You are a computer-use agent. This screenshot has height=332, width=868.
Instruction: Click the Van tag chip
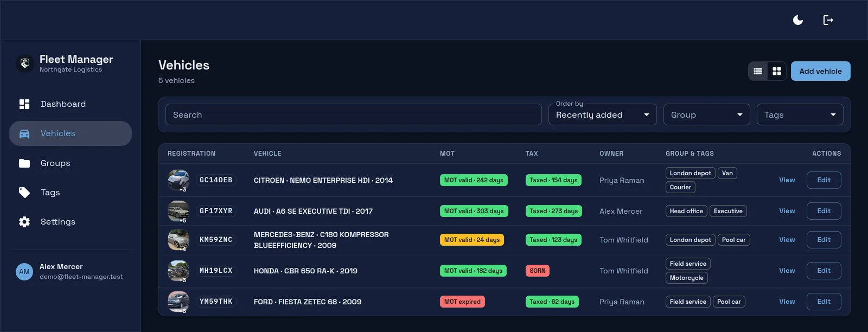coord(727,173)
